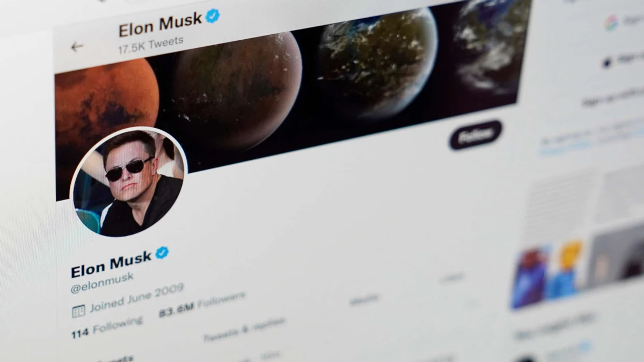Switch to the Likes tab

(452, 277)
